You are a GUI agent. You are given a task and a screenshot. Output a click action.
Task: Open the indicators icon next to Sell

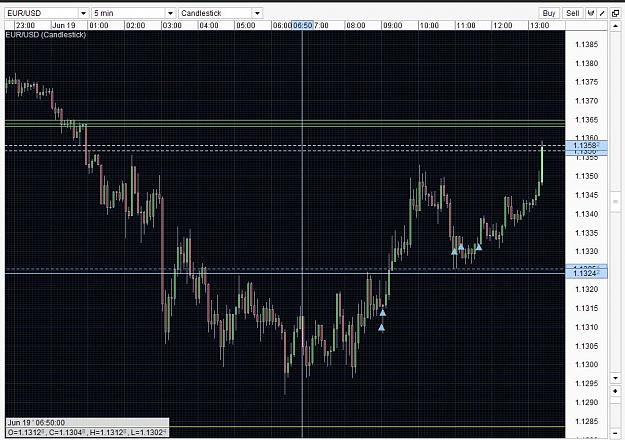591,13
